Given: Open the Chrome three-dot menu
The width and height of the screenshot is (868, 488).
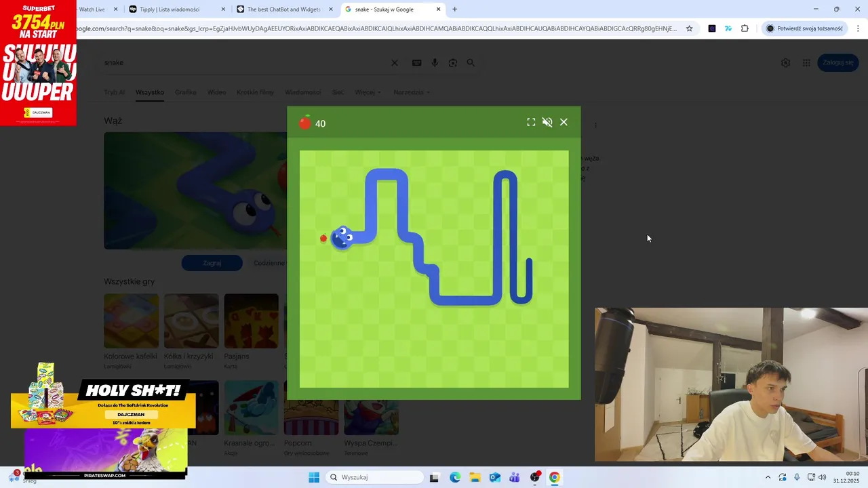Looking at the screenshot, I should coord(859,28).
